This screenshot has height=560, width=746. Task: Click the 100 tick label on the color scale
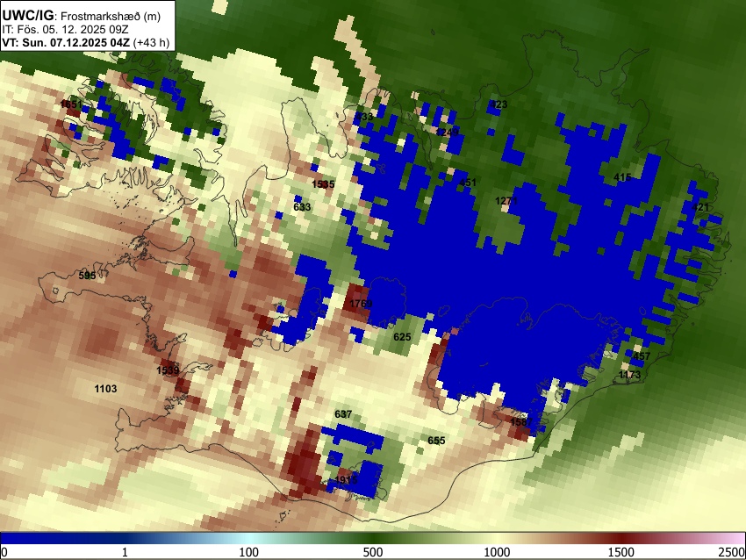(249, 552)
